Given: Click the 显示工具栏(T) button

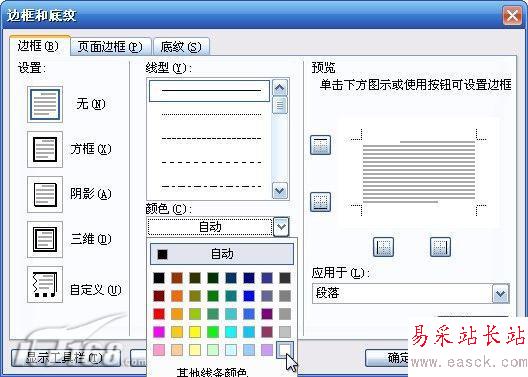Looking at the screenshot, I should coord(66,358).
